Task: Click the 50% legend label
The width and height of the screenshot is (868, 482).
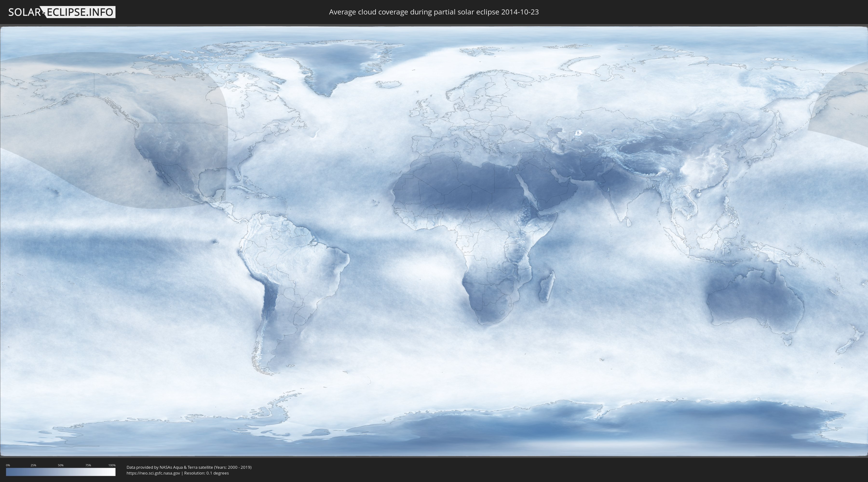Action: pos(61,465)
